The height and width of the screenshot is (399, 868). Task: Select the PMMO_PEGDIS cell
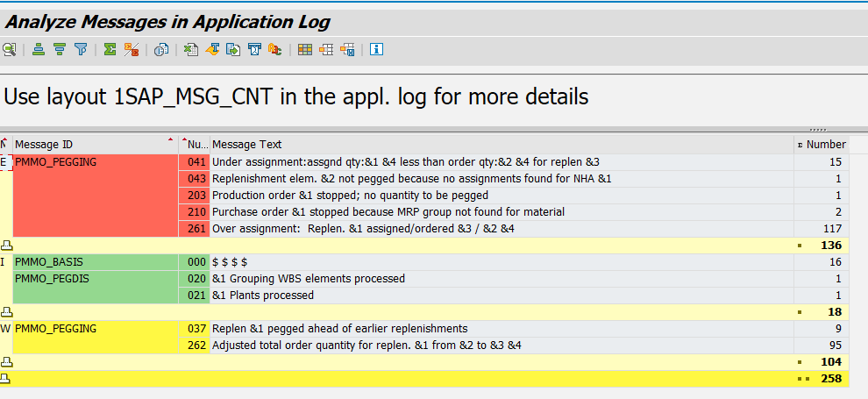96,288
